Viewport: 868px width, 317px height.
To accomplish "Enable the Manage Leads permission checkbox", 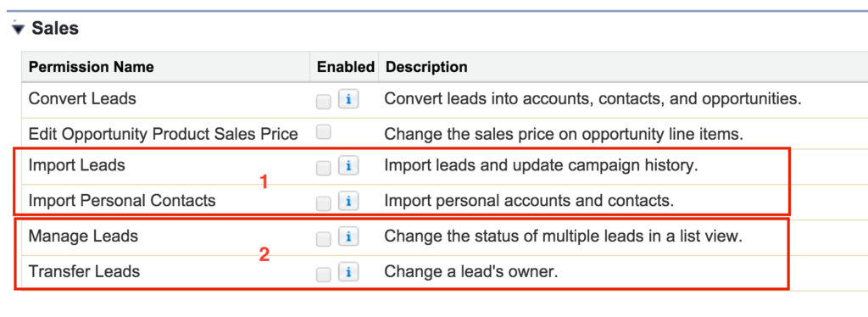I will point(323,239).
